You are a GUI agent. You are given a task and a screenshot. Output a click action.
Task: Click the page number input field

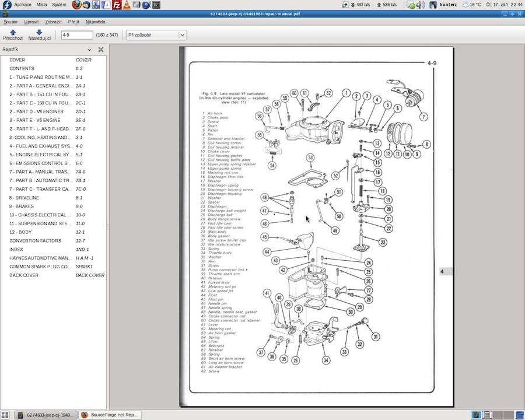tap(76, 35)
